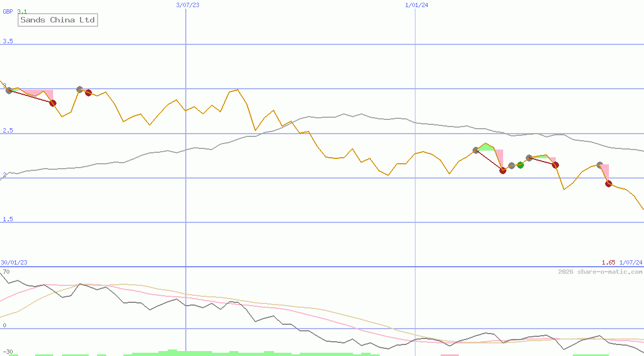This screenshot has width=644, height=356.
Task: Click the Sands China Ltd chart title box
Action: pos(58,20)
